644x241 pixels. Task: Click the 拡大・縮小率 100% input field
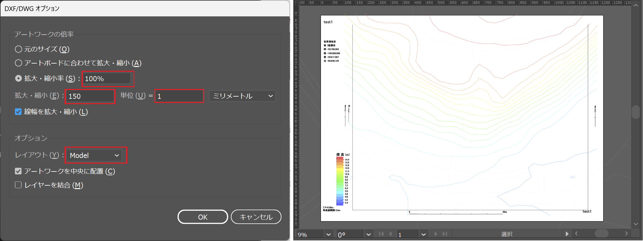[106, 79]
